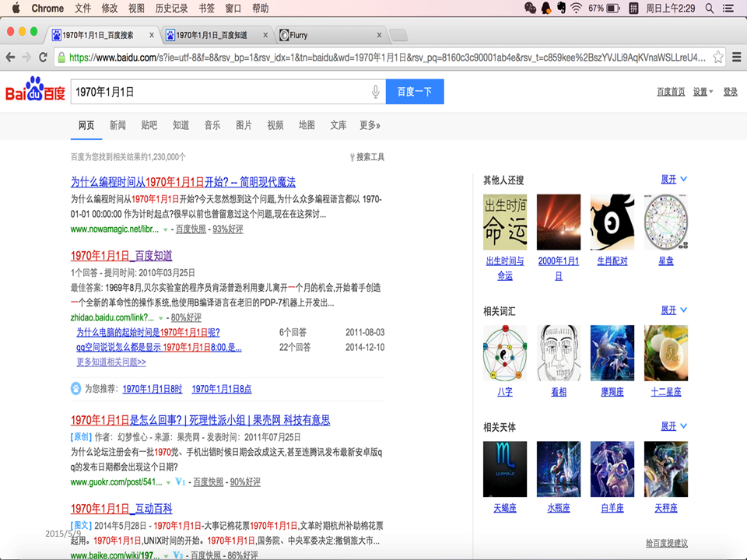Screen dimensions: 747x560
Task: Click the Baidu logo
Action: [35, 89]
